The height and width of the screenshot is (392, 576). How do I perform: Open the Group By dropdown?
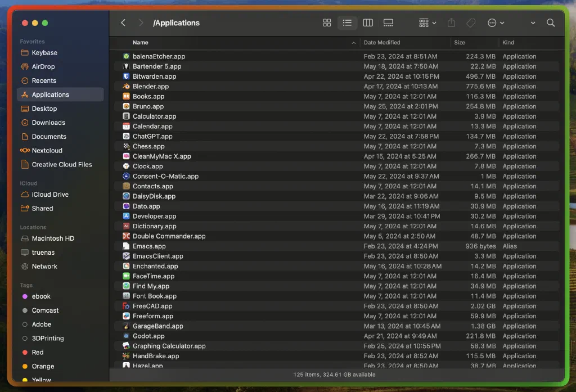(427, 23)
